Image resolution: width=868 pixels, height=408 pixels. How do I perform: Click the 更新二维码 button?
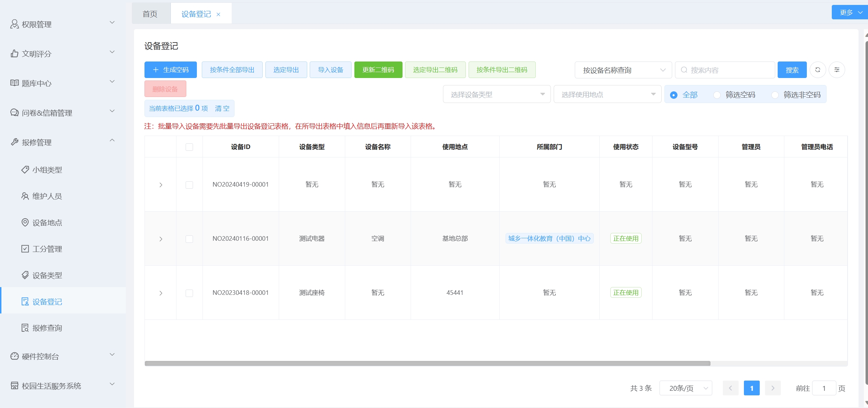click(378, 70)
